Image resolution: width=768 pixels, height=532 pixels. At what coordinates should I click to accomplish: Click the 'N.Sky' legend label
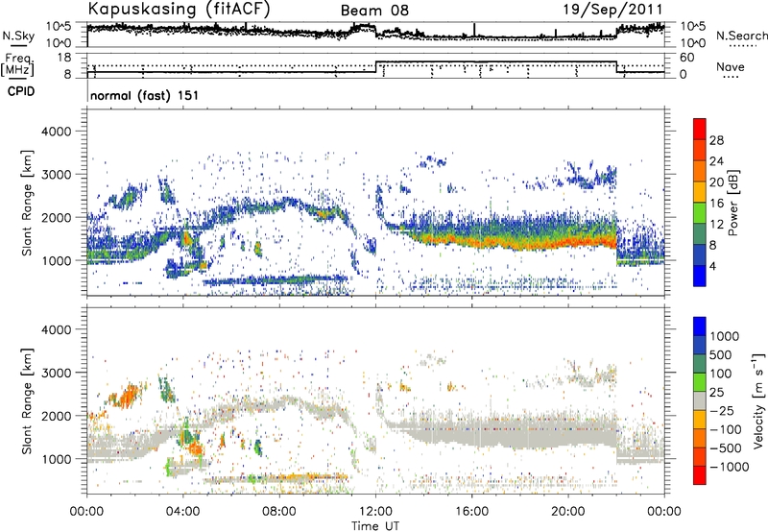[x=18, y=36]
